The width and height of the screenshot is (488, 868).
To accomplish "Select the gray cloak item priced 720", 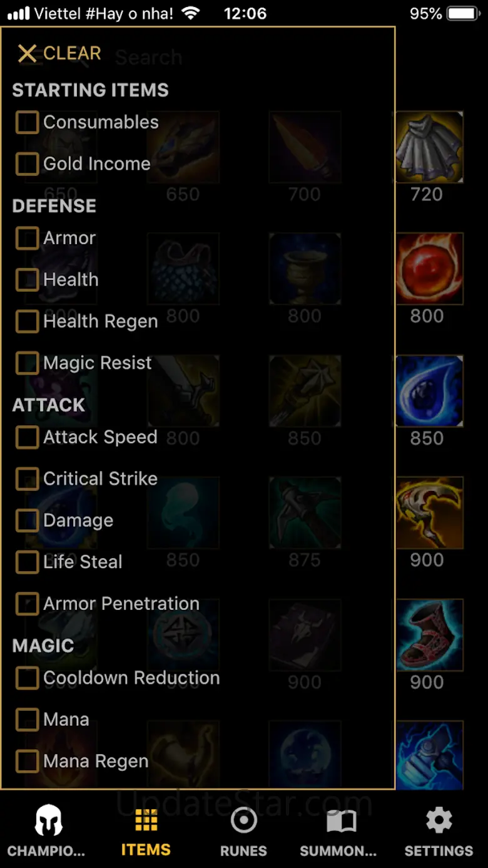I will click(428, 147).
